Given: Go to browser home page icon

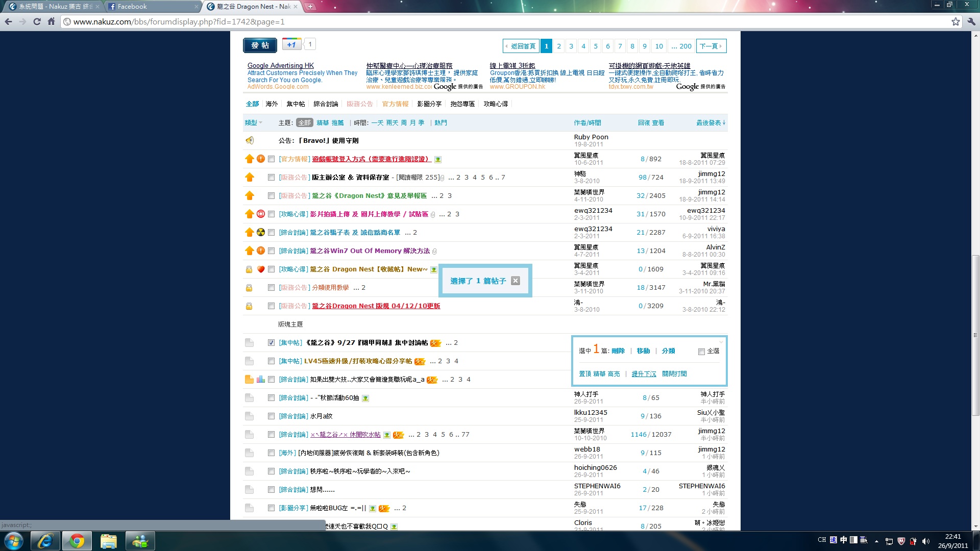Looking at the screenshot, I should tap(51, 21).
